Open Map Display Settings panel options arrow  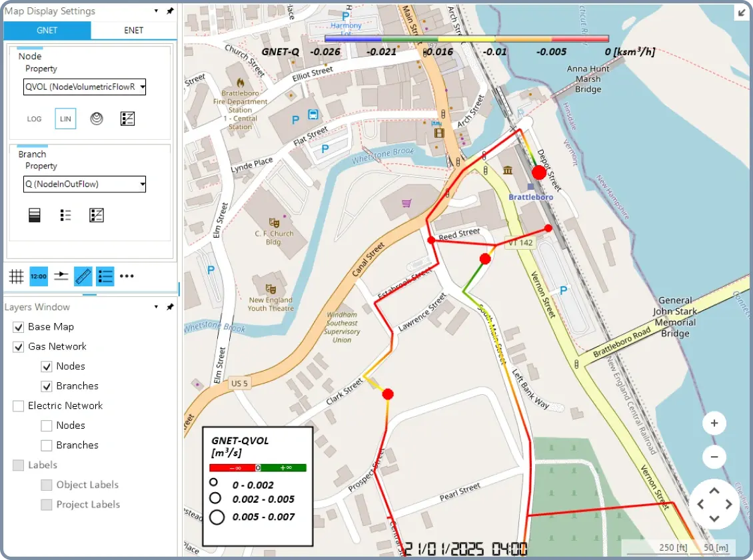pos(156,11)
